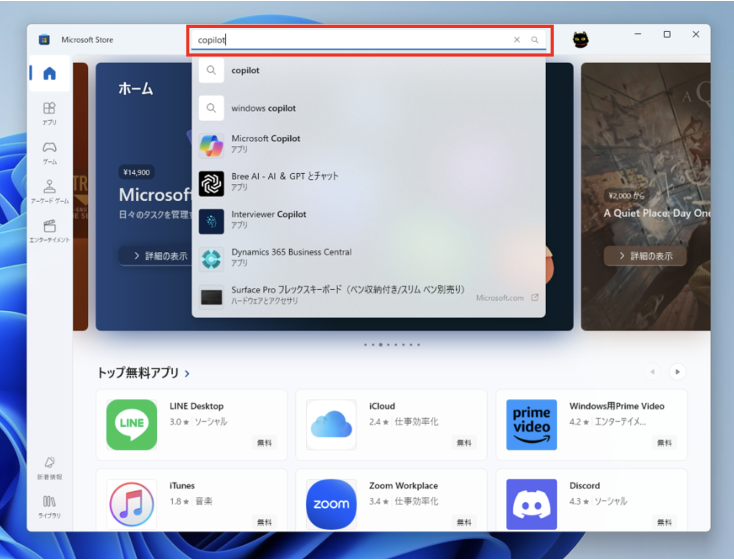This screenshot has height=560, width=734.
Task: Open the iTunes app card
Action: point(192,501)
